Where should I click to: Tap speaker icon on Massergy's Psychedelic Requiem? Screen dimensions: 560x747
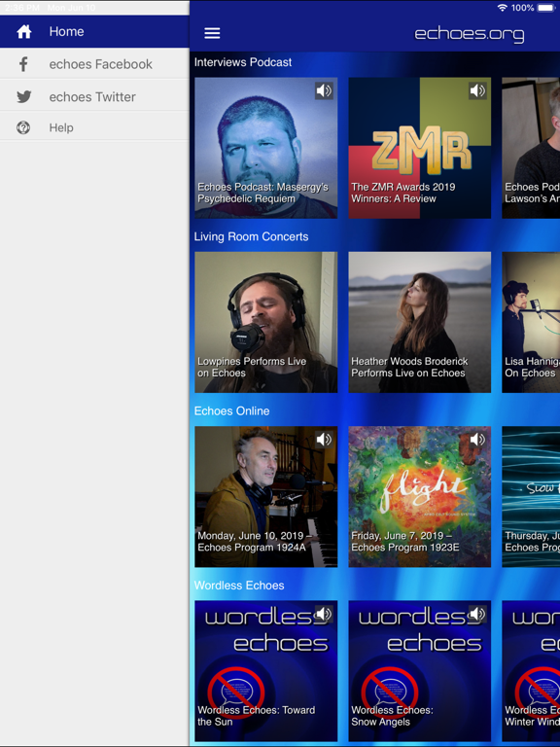[x=324, y=90]
